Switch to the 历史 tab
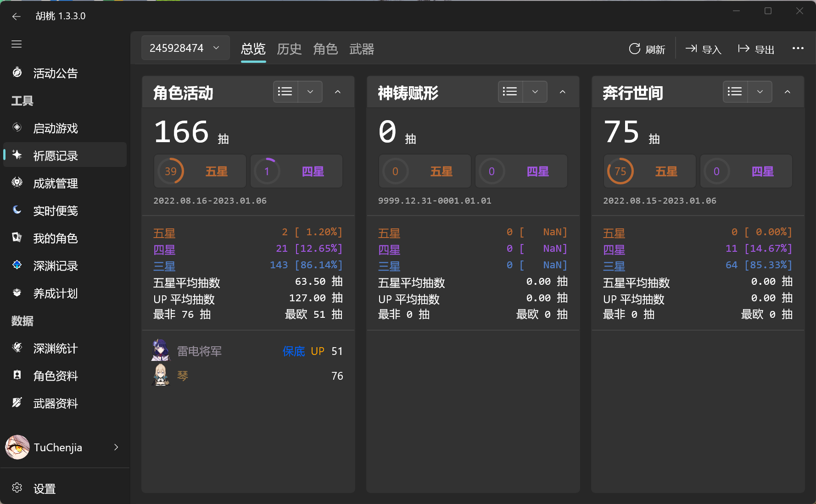Image resolution: width=816 pixels, height=504 pixels. (x=289, y=49)
